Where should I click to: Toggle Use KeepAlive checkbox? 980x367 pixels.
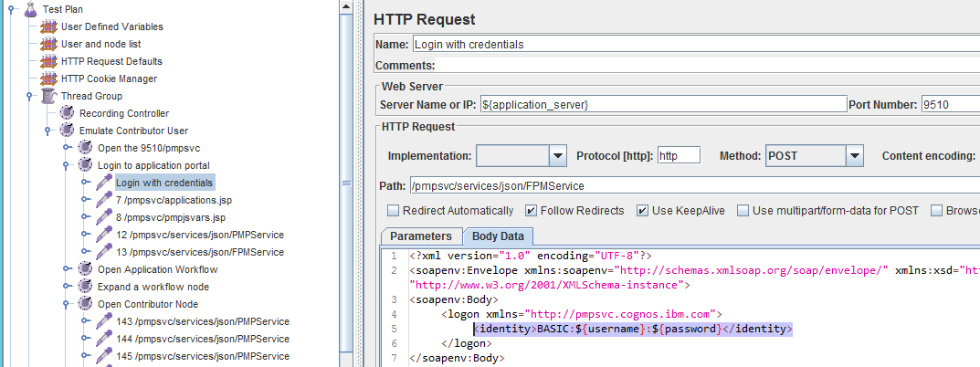point(642,211)
